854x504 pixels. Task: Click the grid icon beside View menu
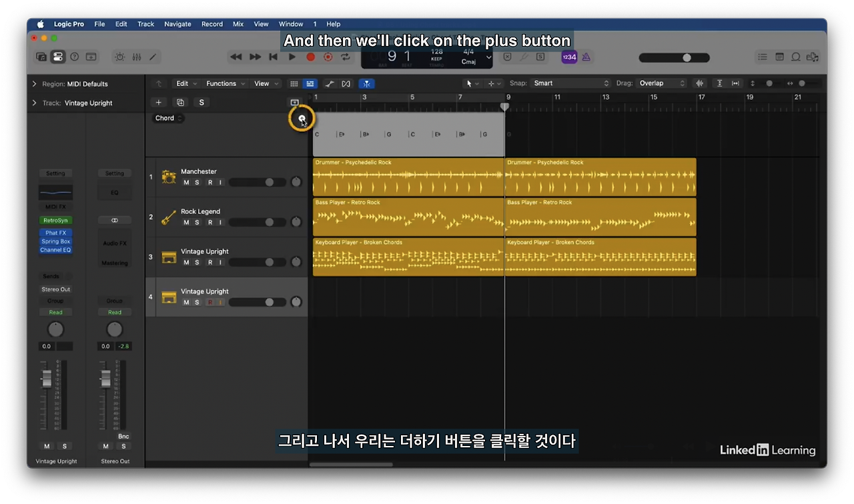[294, 83]
